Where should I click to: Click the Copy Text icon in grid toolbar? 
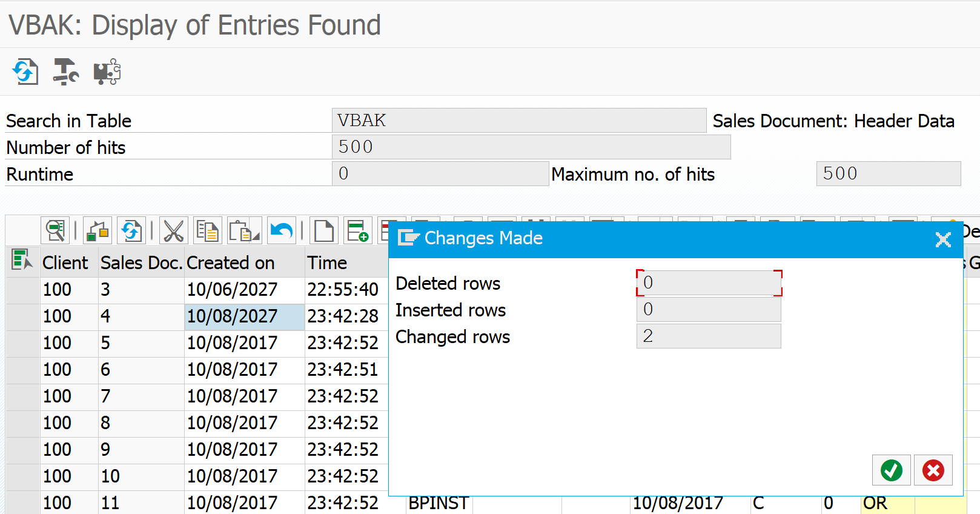point(208,231)
